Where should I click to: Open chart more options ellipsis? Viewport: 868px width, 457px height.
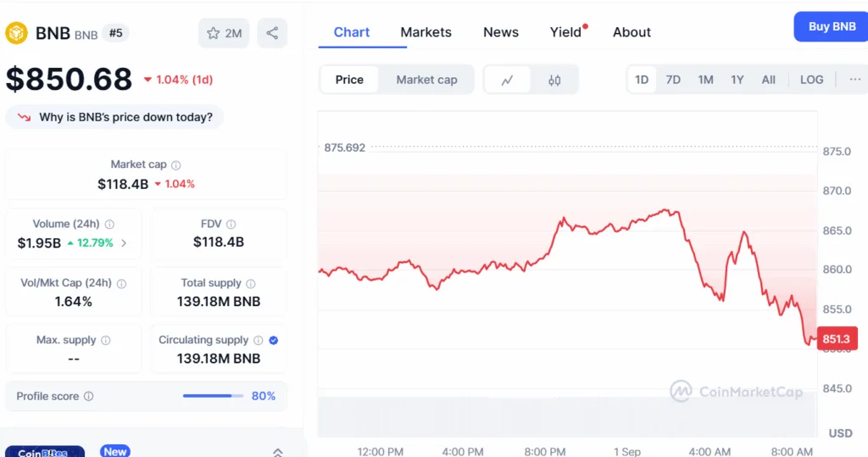[x=854, y=79]
